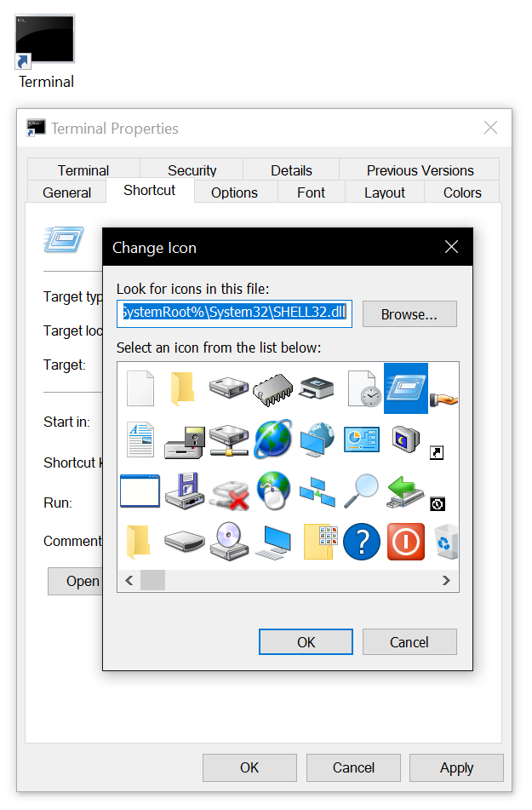Open the Terminal desktop shortcut
This screenshot has width=532, height=810.
pyautogui.click(x=45, y=52)
